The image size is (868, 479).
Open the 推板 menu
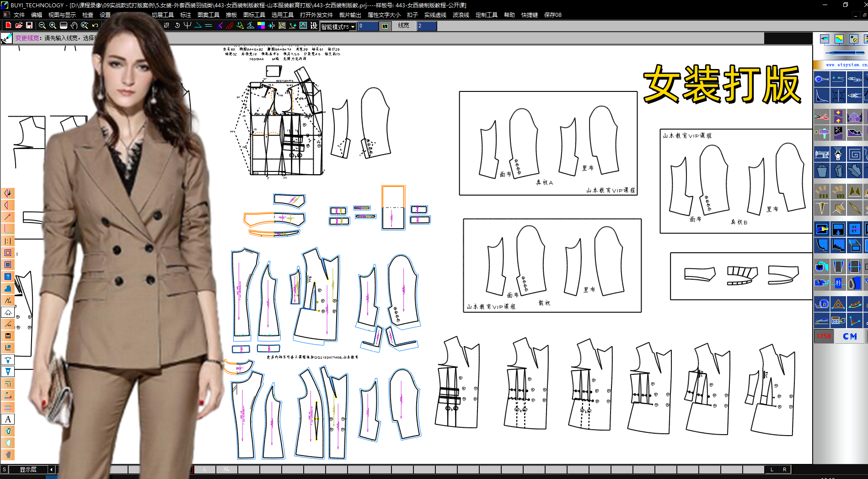231,15
